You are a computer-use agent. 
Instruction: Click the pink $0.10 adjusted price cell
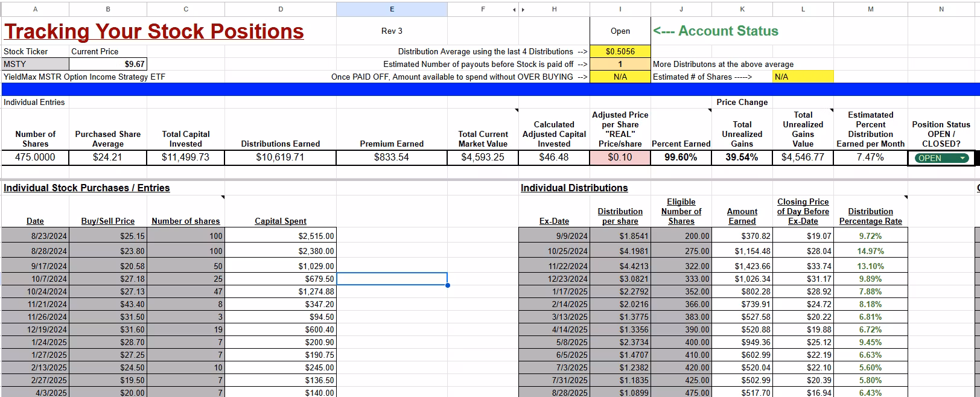coord(620,157)
